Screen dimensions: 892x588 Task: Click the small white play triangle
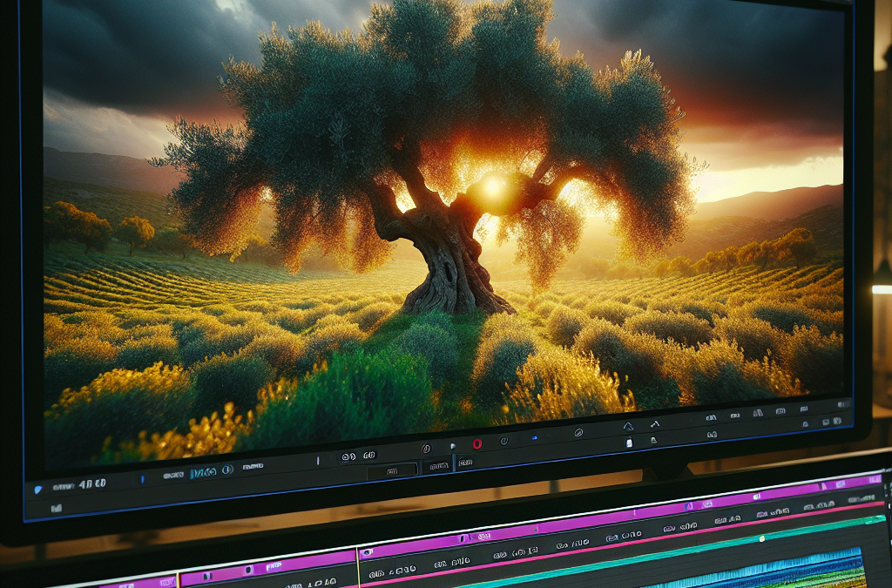[x=453, y=446]
